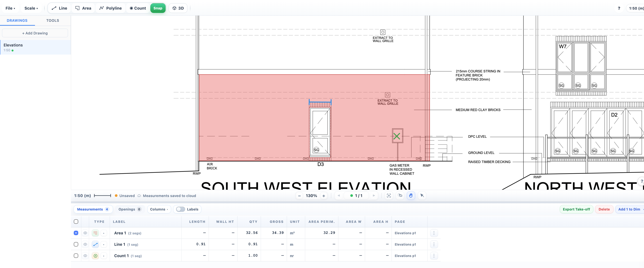
Task: Open the File menu
Action: (x=10, y=8)
